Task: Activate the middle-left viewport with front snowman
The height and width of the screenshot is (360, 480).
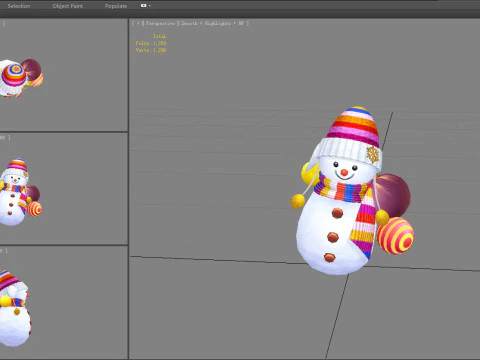Action: click(x=63, y=189)
